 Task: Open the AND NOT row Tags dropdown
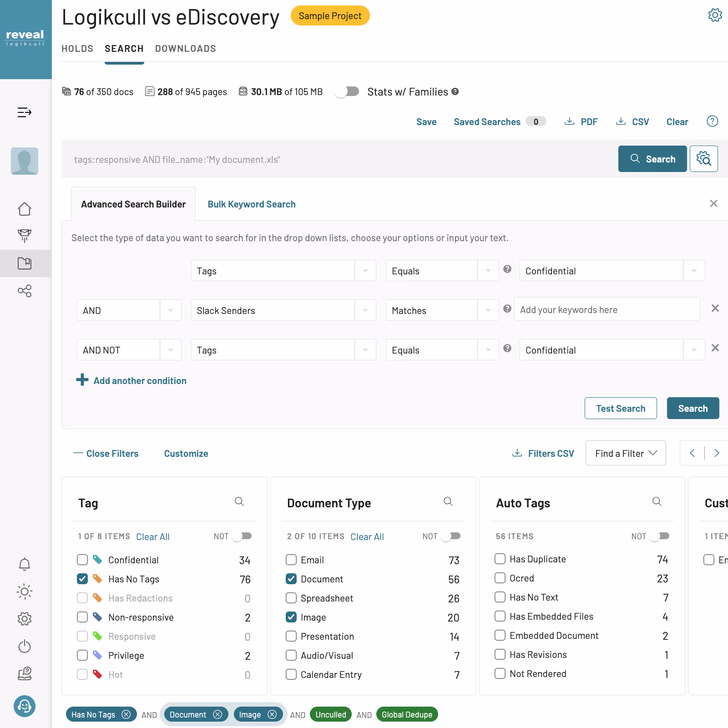[x=283, y=350]
